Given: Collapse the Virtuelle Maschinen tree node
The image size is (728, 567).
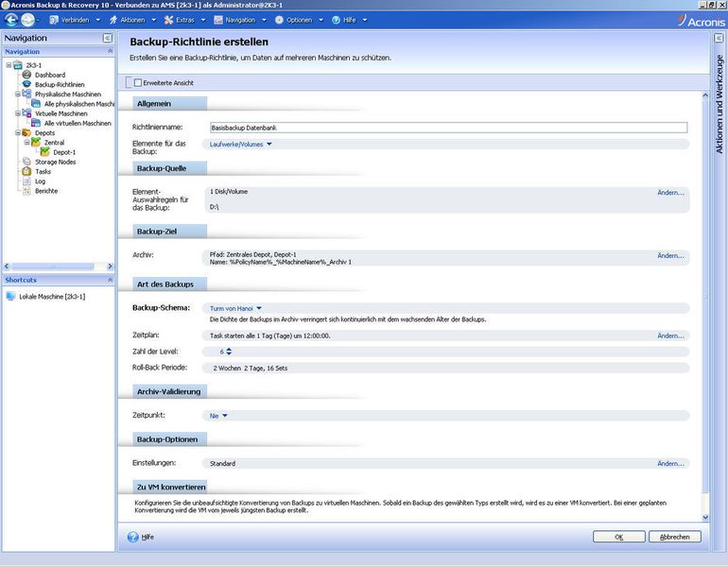Looking at the screenshot, I should pos(18,113).
